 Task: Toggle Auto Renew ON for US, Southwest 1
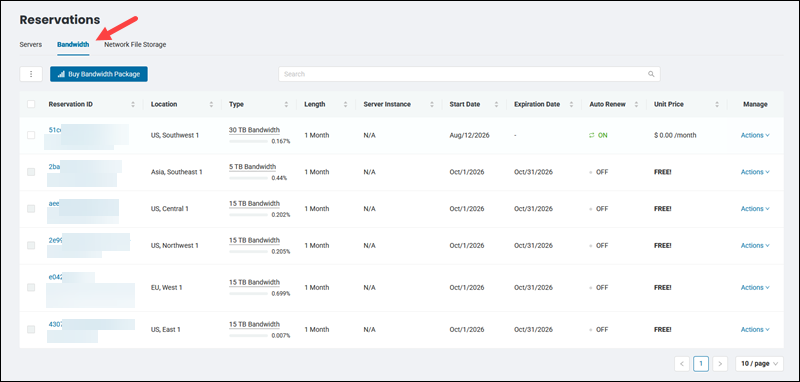598,135
